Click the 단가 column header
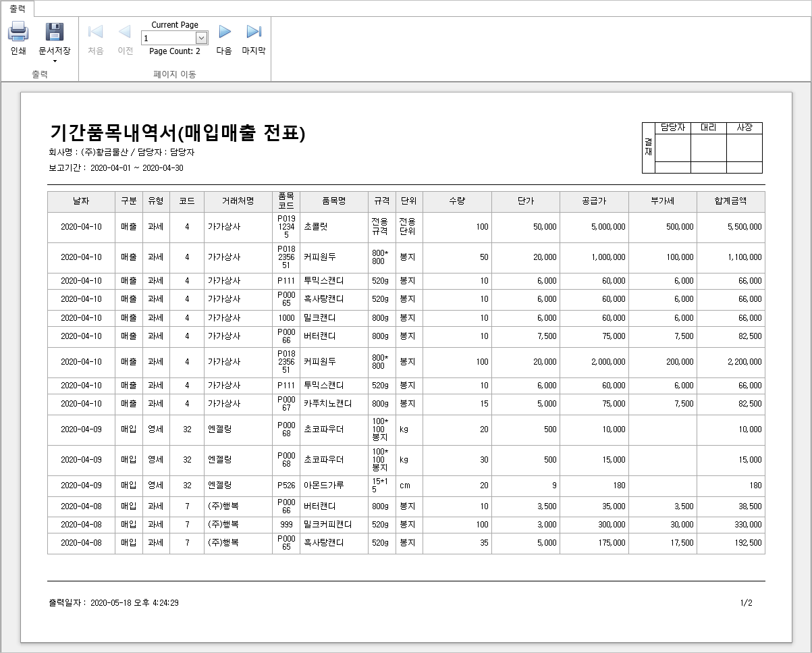The image size is (812, 653). pos(526,201)
